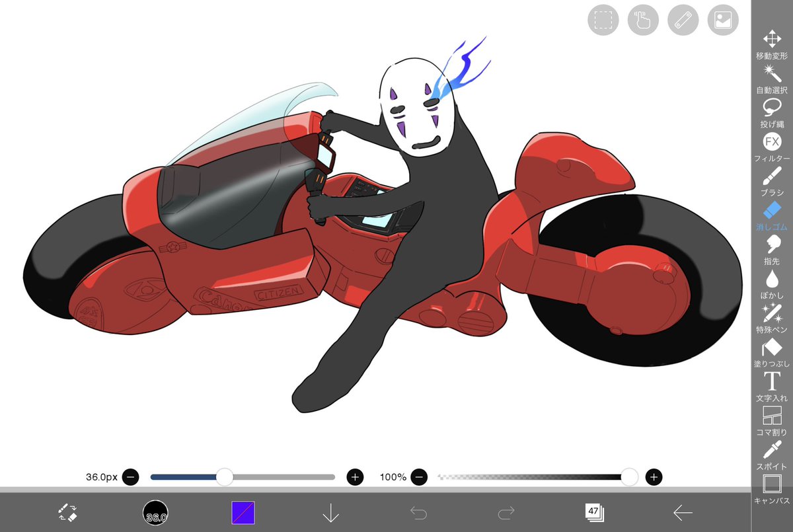The image size is (793, 532).
Task: Click the opacity slider handle
Action: click(x=630, y=476)
